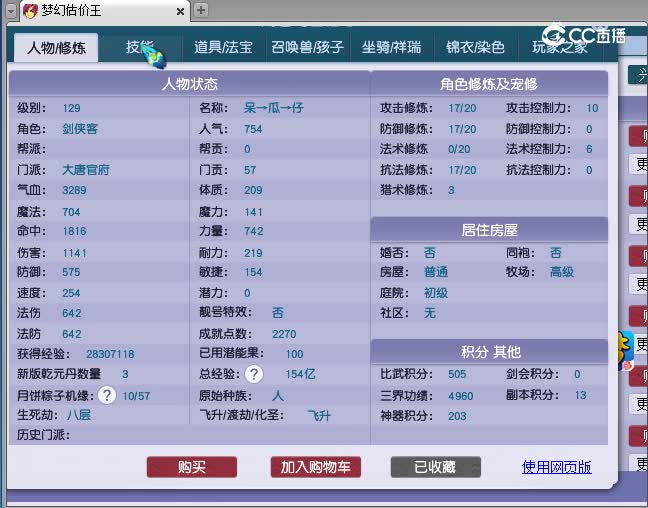Open a new browser tab with plus button
648x508 pixels.
[201, 10]
